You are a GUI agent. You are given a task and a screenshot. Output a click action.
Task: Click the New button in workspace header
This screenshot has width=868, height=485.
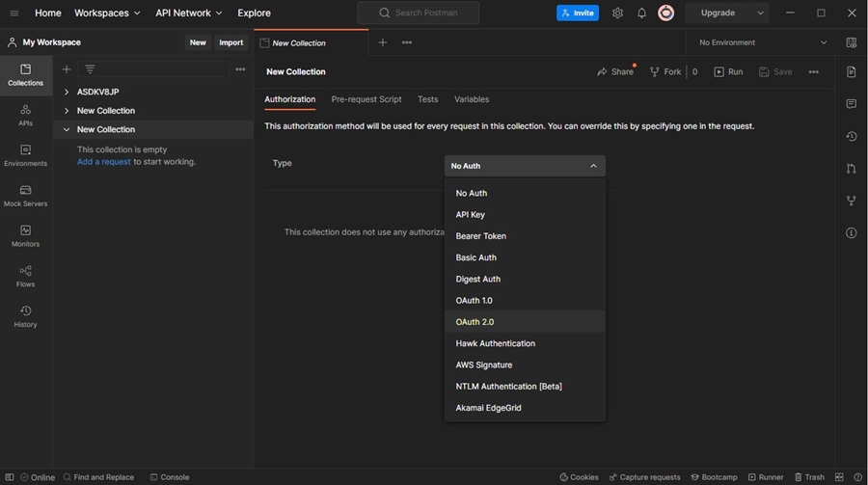[198, 42]
